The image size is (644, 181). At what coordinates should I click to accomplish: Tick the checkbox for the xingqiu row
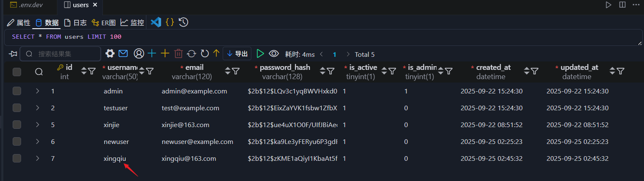(17, 158)
